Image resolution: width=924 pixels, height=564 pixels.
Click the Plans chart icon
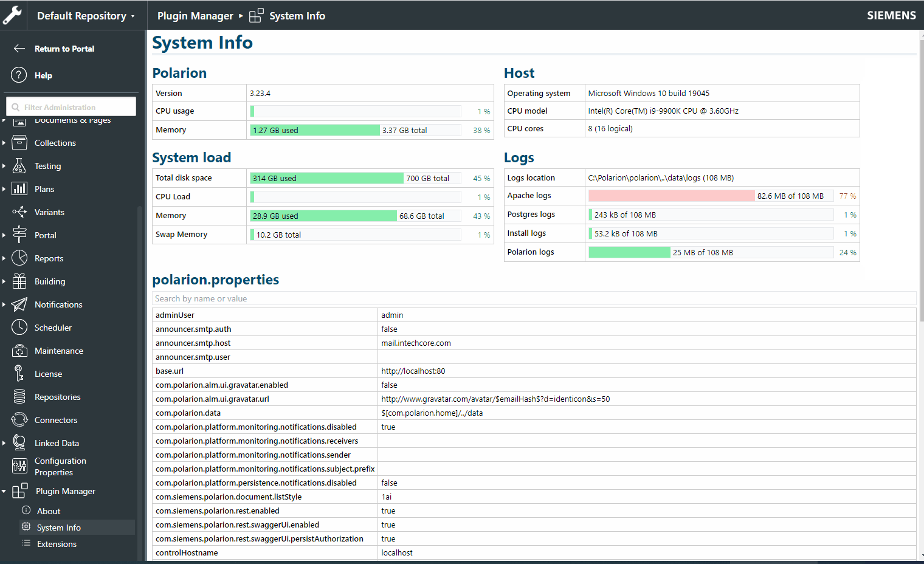19,189
